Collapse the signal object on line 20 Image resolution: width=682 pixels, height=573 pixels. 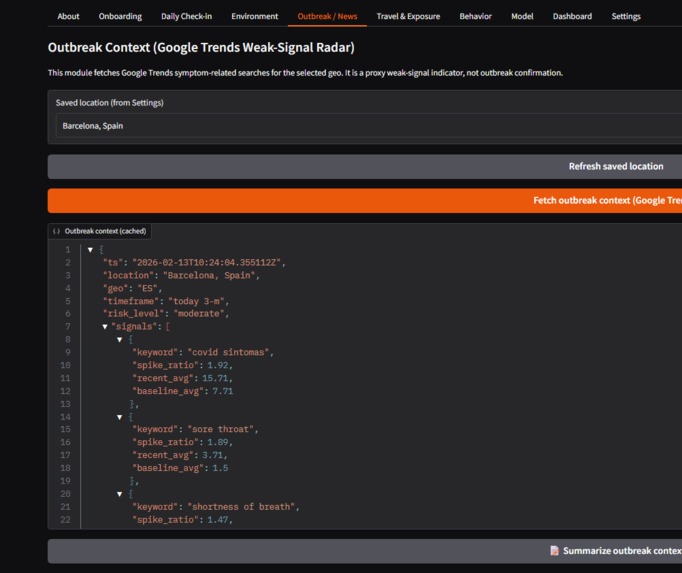tap(120, 494)
